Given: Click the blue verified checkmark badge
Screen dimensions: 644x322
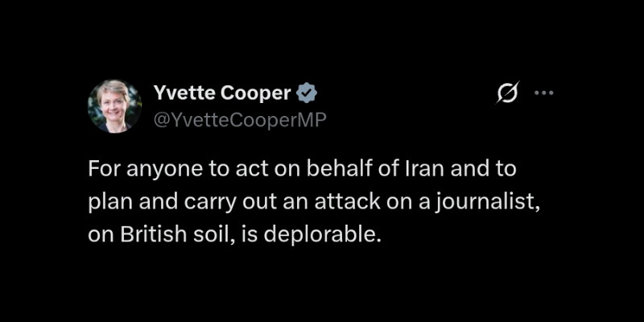Looking at the screenshot, I should pos(307,93).
